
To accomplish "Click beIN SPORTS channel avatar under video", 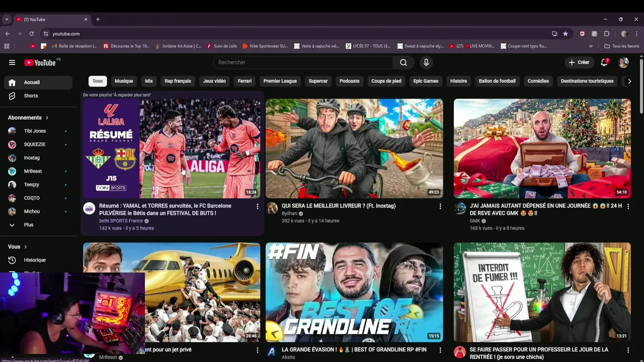I will point(89,209).
